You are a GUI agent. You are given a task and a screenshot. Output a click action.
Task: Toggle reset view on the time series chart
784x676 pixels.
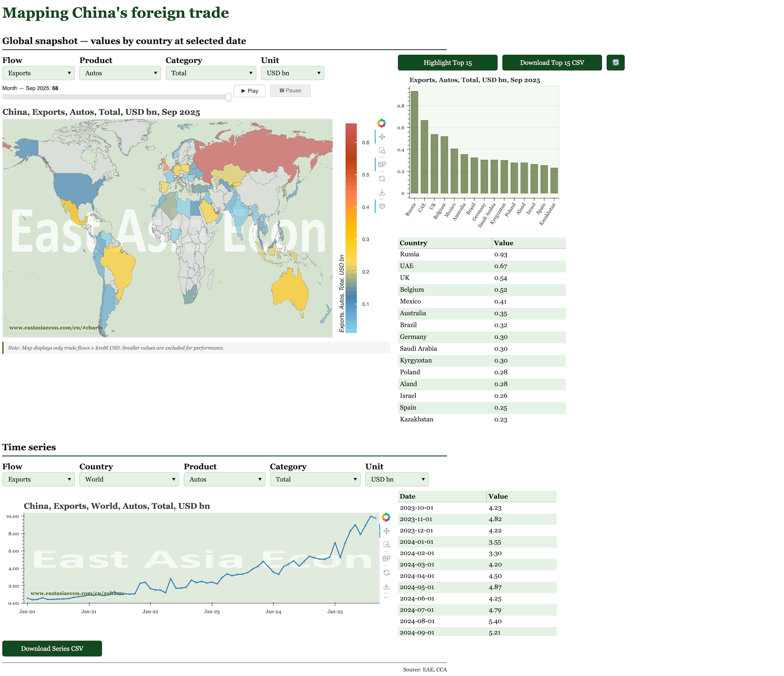(387, 572)
